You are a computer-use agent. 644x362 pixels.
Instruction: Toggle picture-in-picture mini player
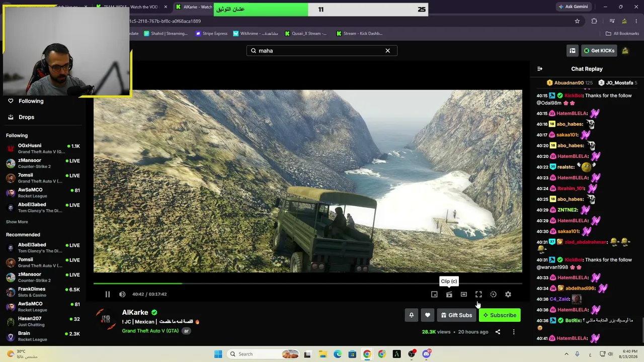click(x=434, y=295)
